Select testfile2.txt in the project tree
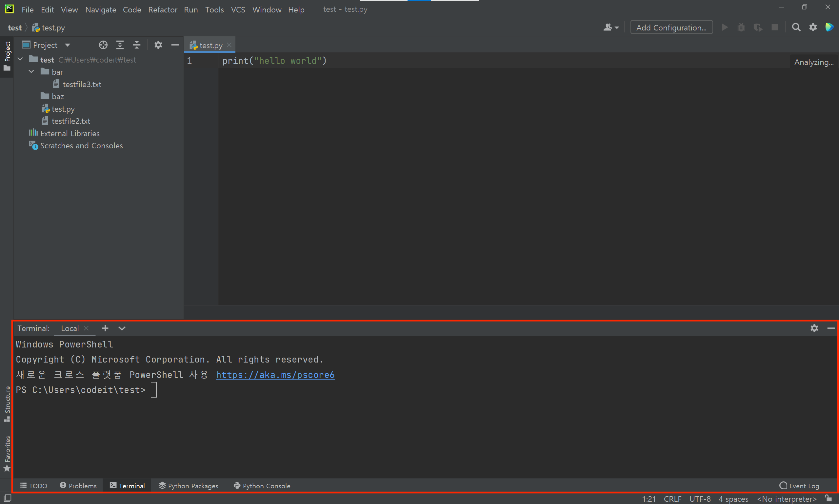The image size is (839, 504). [x=71, y=121]
